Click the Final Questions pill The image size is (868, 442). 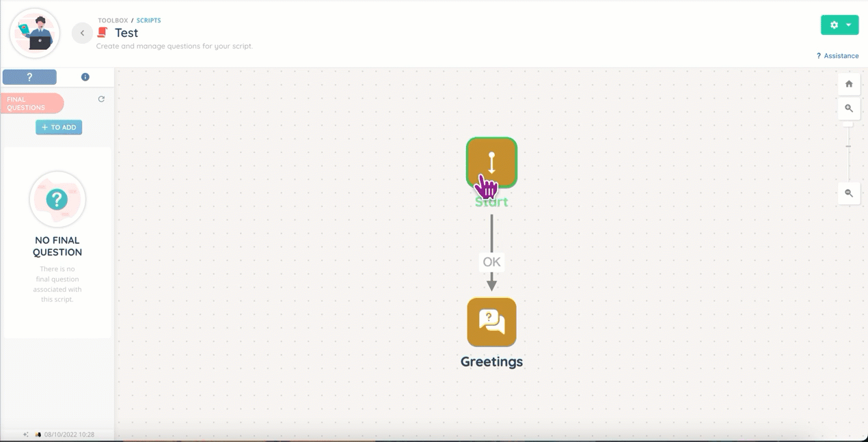(32, 103)
